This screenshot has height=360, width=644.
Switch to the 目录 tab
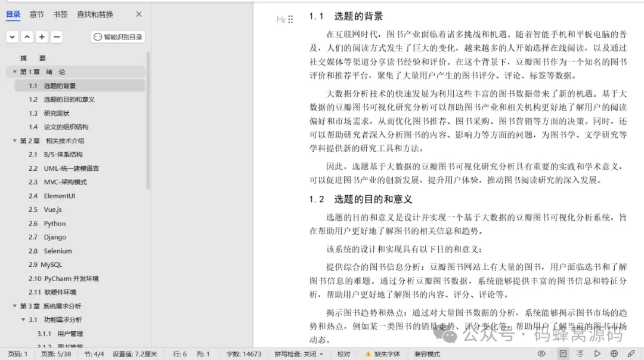pyautogui.click(x=13, y=14)
